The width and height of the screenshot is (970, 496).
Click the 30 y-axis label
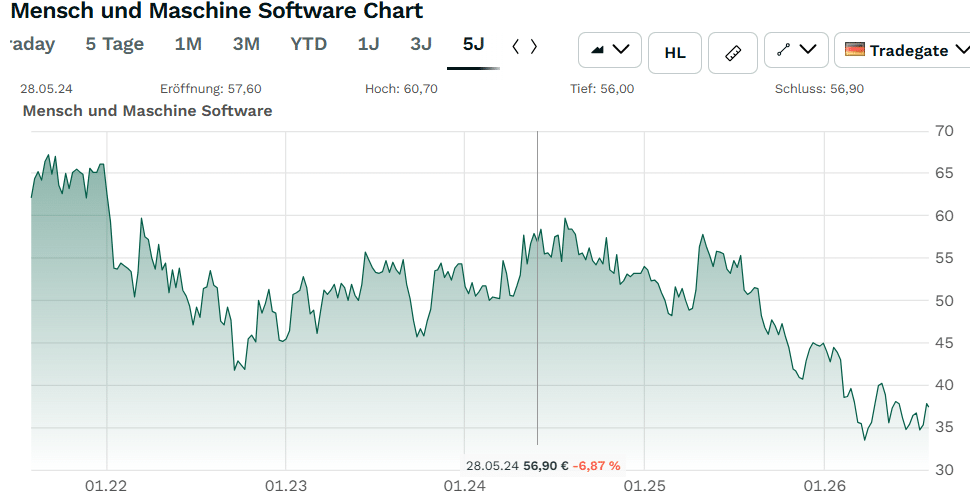(944, 470)
